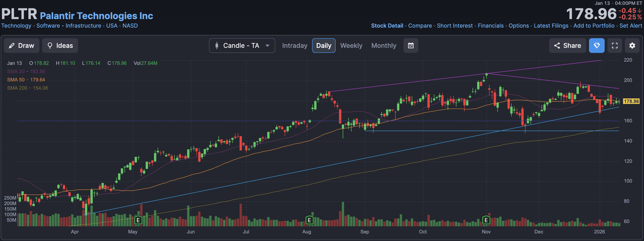Click the 2026 label on time axis

click(x=599, y=232)
